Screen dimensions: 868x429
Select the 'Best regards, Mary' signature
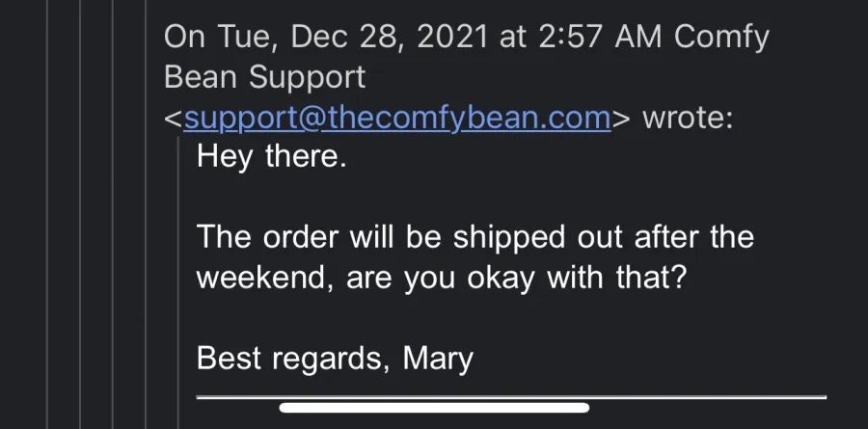tap(335, 359)
